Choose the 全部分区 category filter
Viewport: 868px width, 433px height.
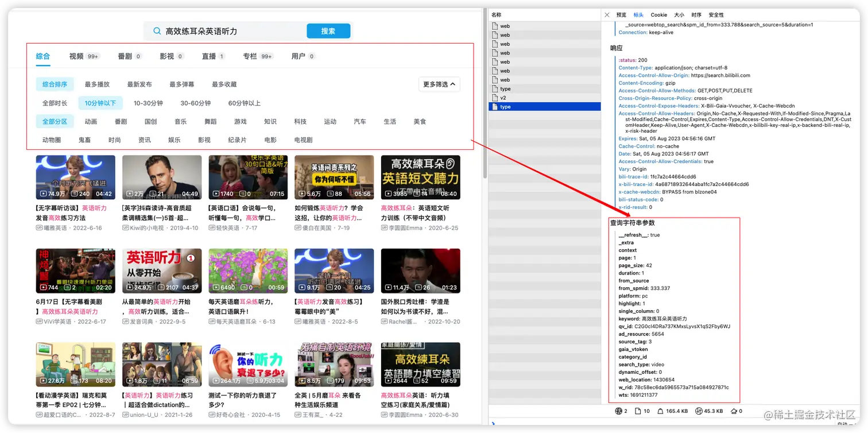(55, 122)
